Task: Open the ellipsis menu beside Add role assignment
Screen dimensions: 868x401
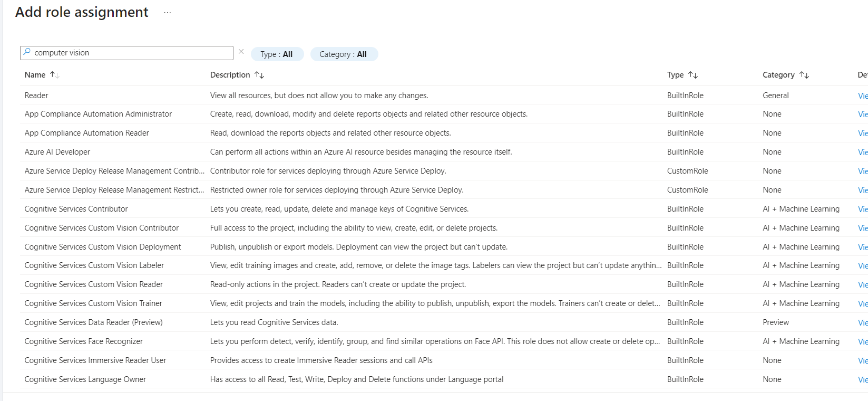Action: tap(168, 13)
